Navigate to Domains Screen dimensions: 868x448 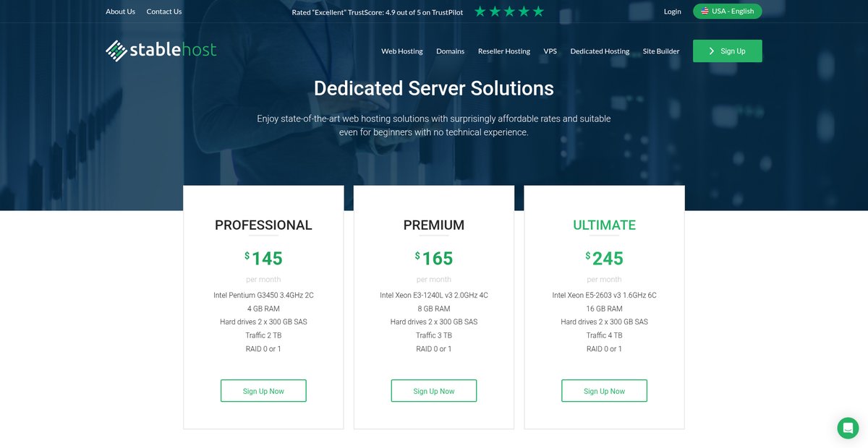450,51
